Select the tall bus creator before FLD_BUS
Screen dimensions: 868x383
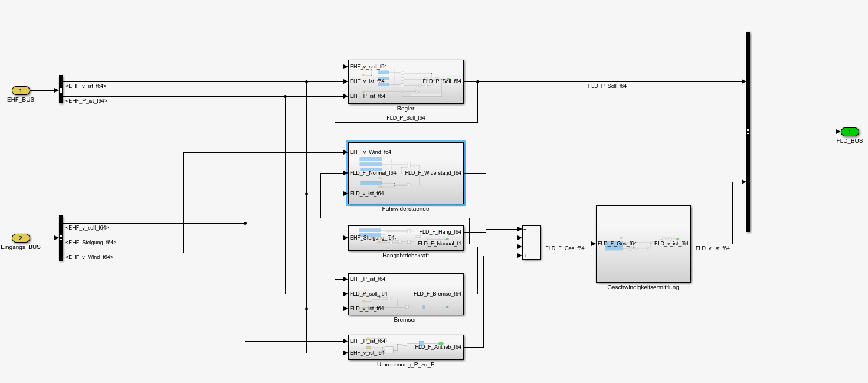pyautogui.click(x=748, y=131)
